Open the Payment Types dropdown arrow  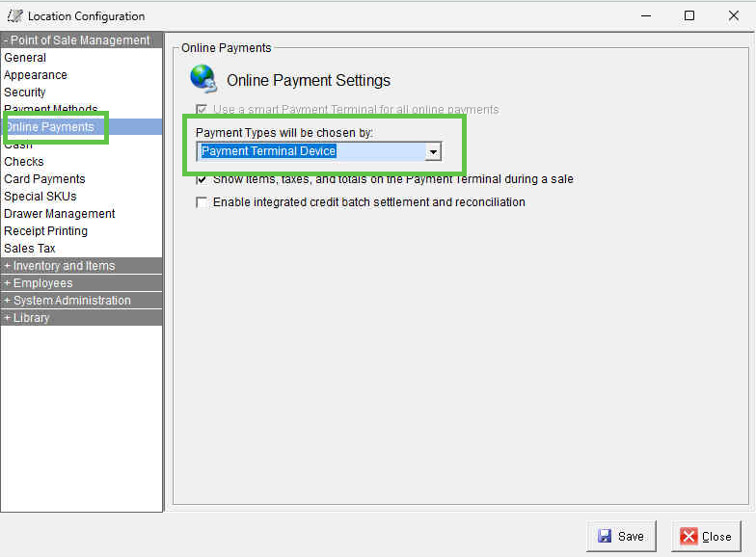point(433,151)
